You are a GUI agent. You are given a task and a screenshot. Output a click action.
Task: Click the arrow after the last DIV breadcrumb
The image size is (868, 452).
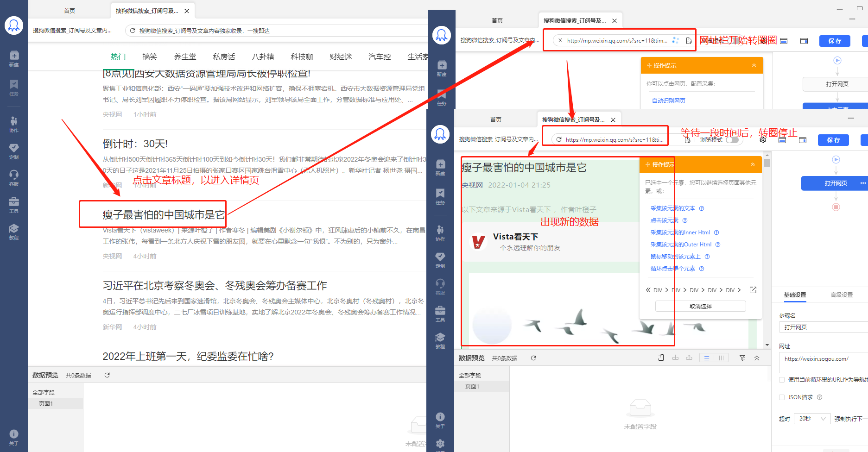click(739, 290)
